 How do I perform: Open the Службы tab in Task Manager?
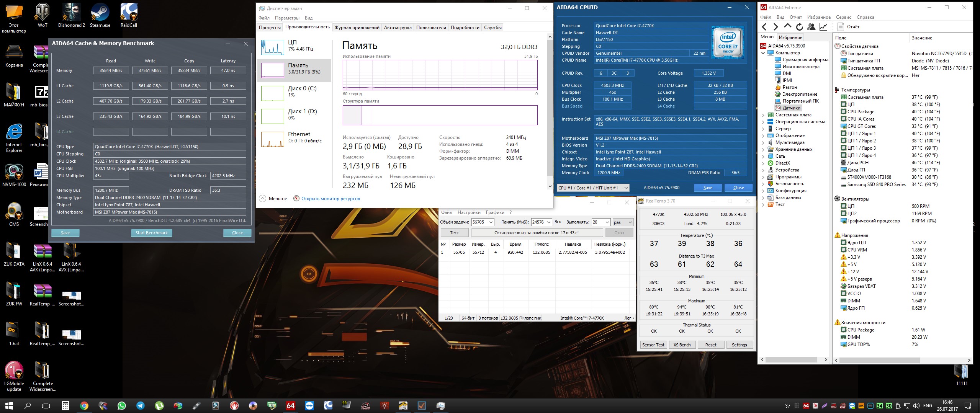[493, 28]
